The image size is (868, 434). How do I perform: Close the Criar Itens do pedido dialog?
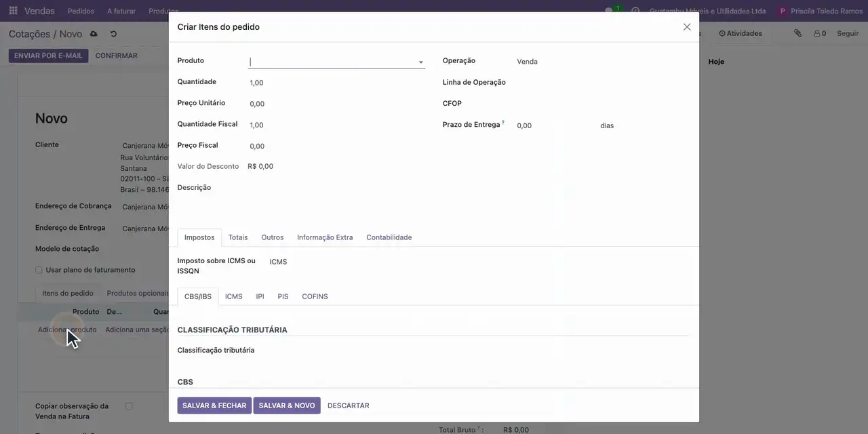(x=687, y=27)
